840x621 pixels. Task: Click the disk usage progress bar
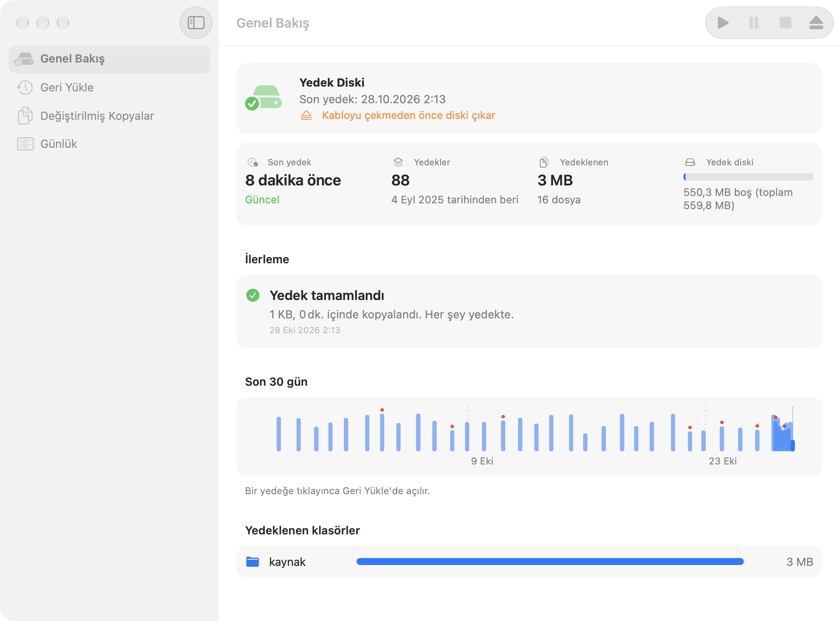(x=748, y=177)
